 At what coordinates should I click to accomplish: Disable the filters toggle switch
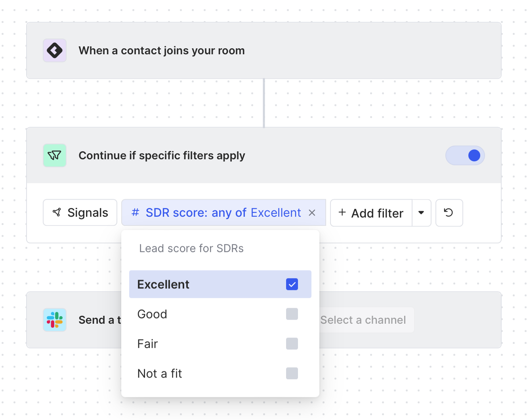pos(465,155)
